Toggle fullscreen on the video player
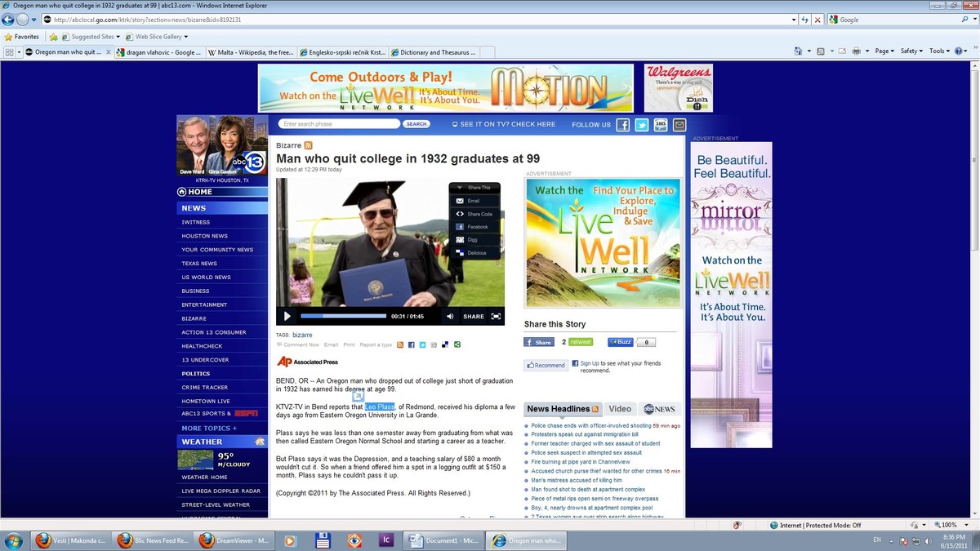 (x=496, y=316)
